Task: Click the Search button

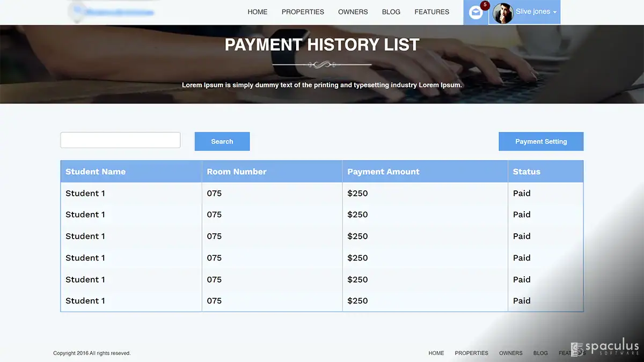Action: (x=222, y=142)
